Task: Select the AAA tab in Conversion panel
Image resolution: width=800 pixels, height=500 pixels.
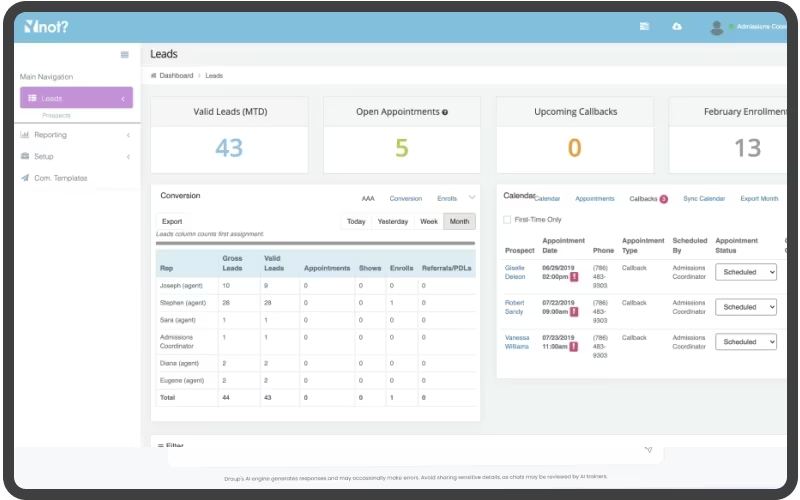Action: (x=368, y=198)
